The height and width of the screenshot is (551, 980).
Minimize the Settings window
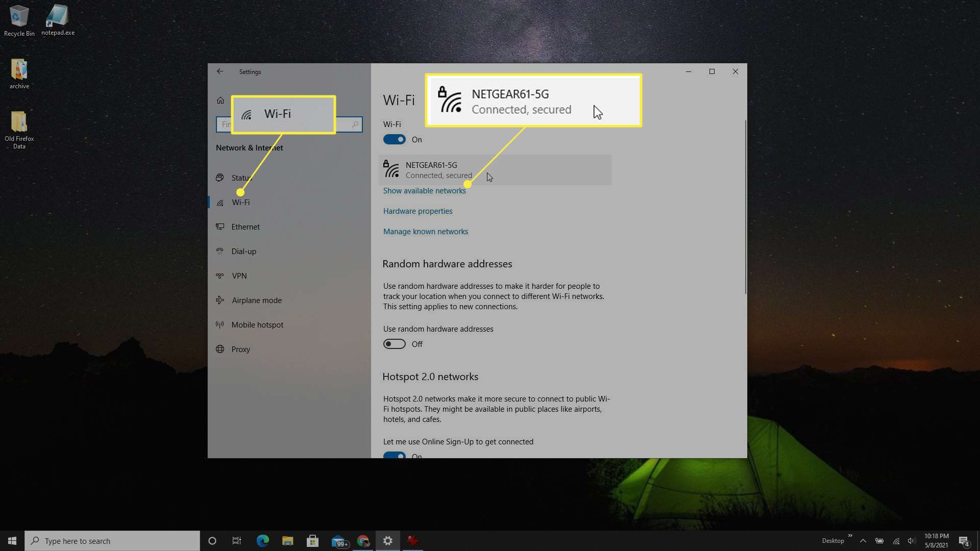coord(689,71)
